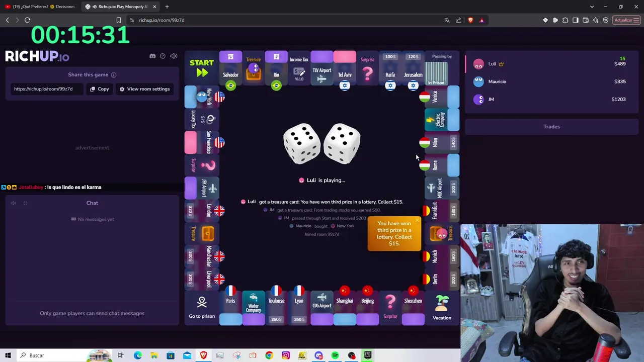644x362 pixels.
Task: Bookmark this page via the bookmark icon
Action: point(119,20)
